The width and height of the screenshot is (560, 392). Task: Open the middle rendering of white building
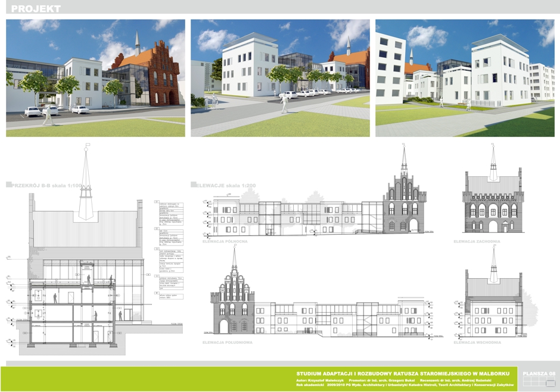click(280, 78)
